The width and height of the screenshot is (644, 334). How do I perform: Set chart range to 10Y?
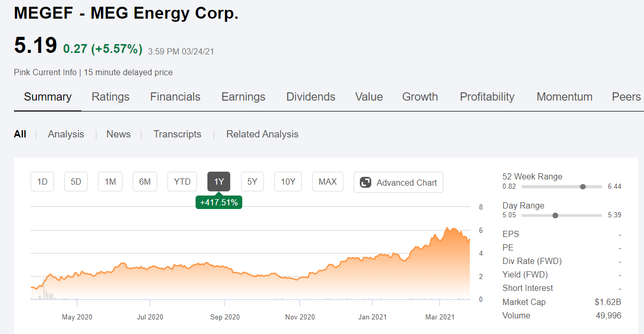pos(288,182)
